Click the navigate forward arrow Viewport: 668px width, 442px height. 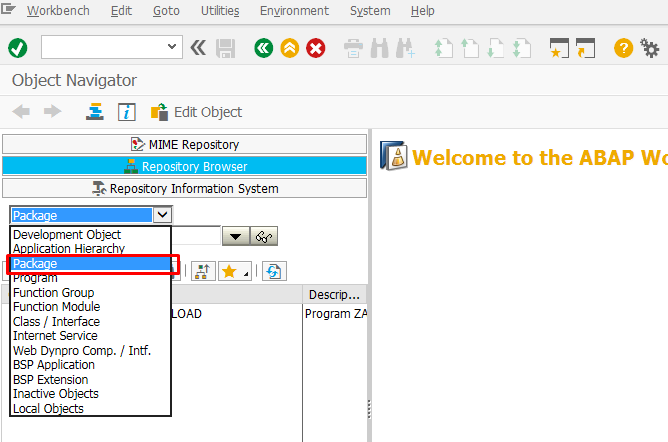[52, 112]
